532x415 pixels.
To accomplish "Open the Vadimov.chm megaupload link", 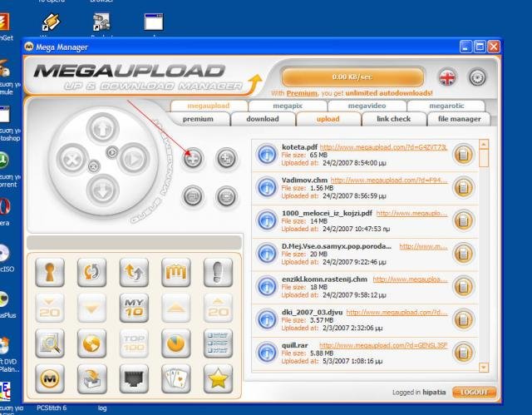I will 389,180.
